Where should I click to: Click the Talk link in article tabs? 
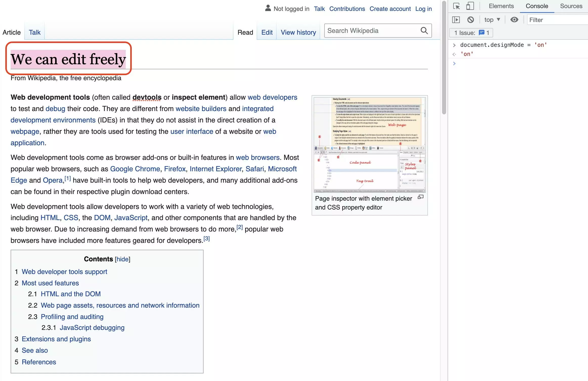click(x=34, y=32)
